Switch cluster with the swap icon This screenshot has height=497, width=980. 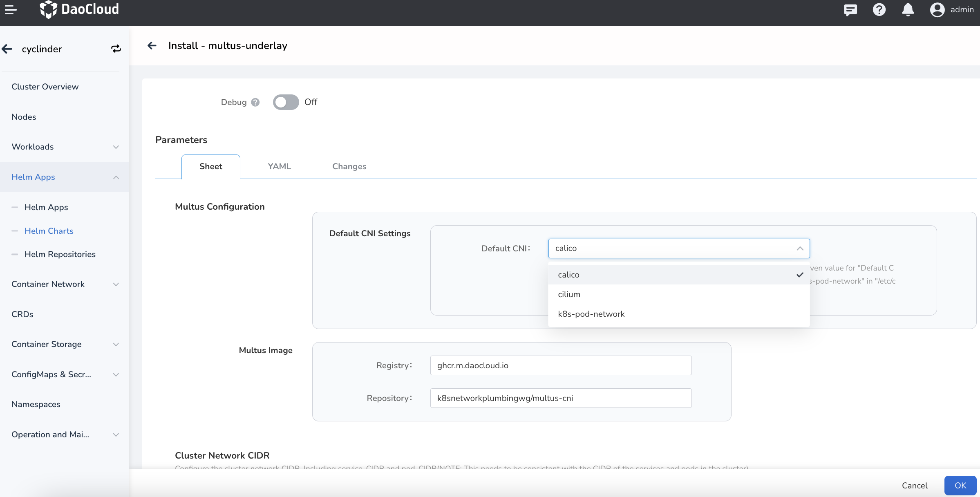(116, 49)
